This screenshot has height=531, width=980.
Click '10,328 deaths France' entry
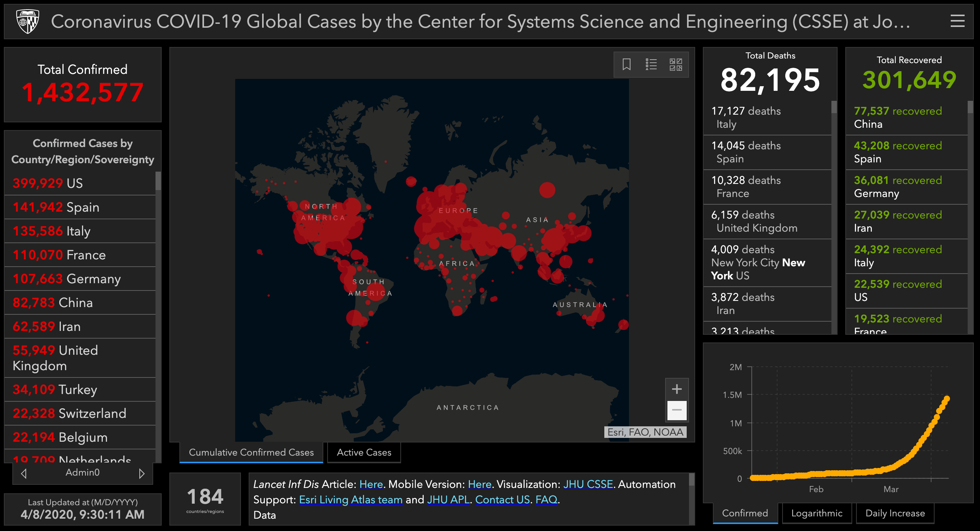coord(768,187)
